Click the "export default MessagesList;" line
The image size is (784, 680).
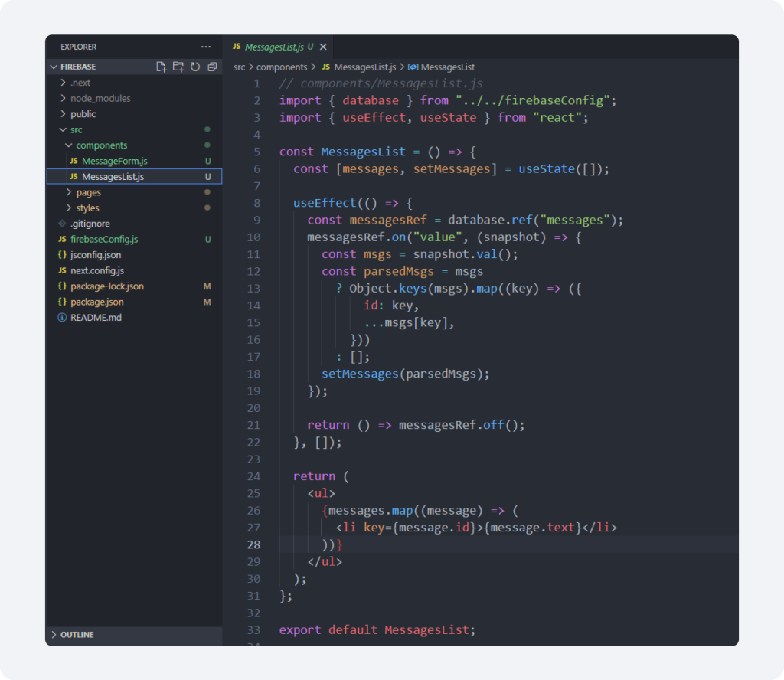click(x=377, y=630)
